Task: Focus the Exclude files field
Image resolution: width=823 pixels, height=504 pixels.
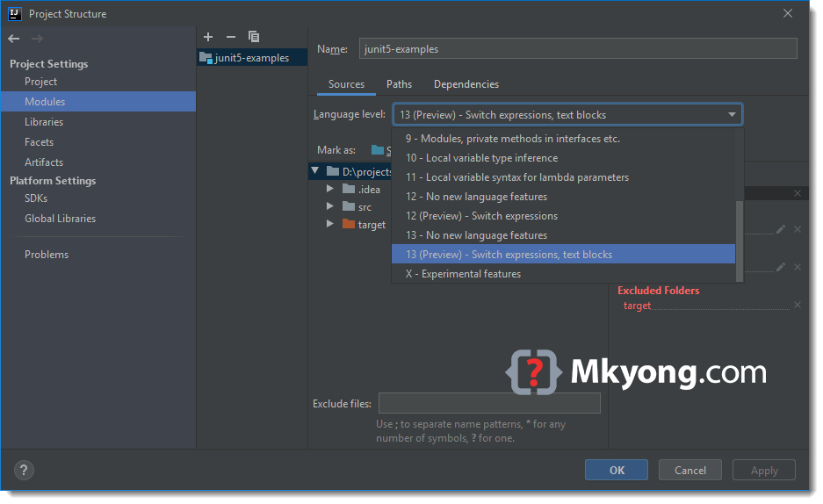Action: coord(489,403)
